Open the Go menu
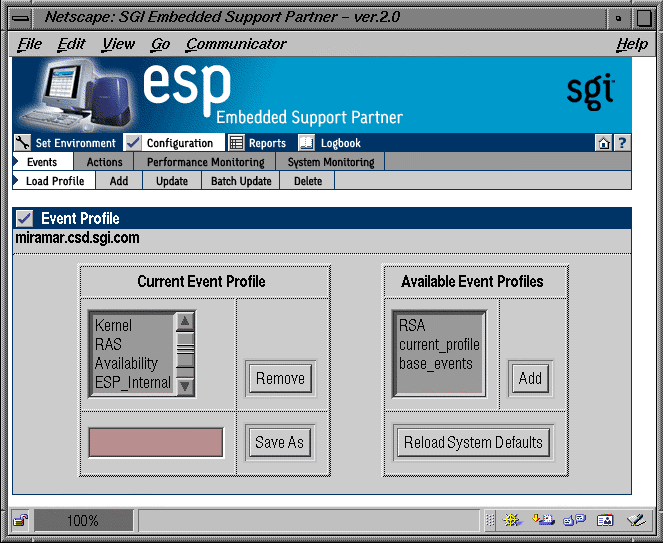663x543 pixels. click(161, 44)
